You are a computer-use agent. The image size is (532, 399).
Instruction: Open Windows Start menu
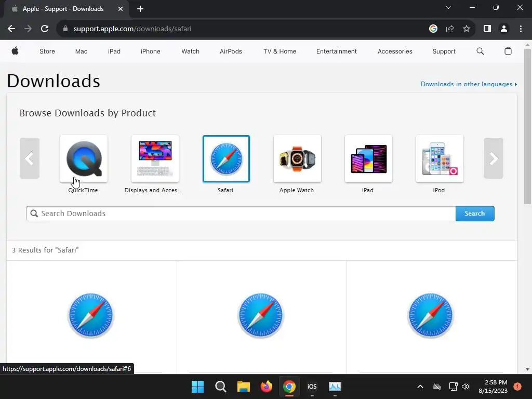pos(197,387)
